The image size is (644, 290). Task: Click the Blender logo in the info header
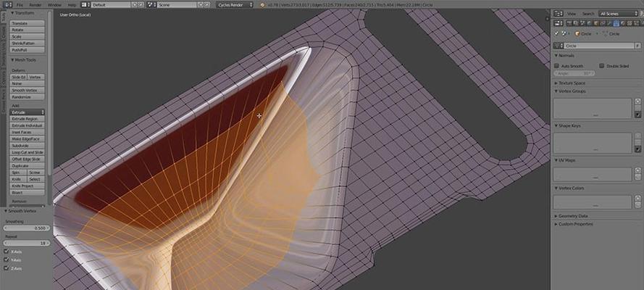[262, 5]
